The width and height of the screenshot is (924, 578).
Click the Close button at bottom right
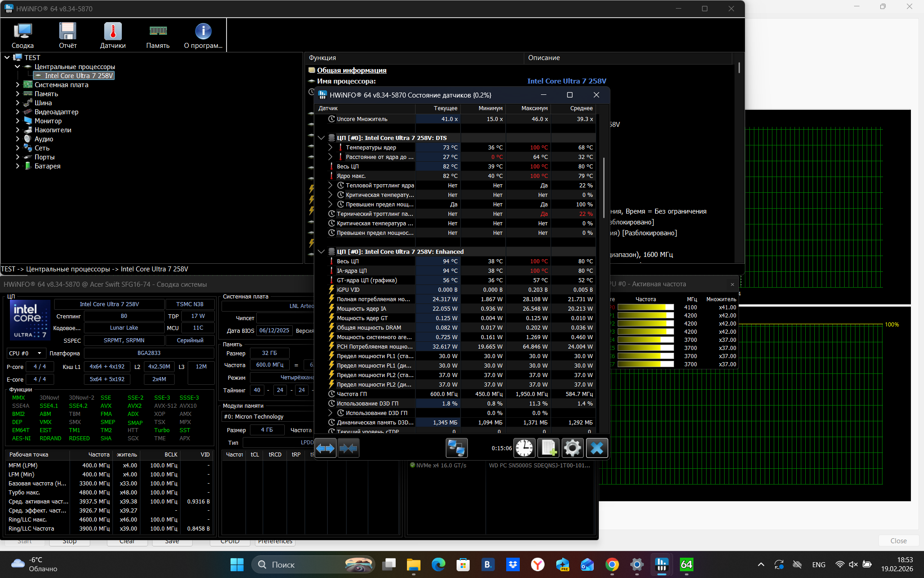(898, 541)
